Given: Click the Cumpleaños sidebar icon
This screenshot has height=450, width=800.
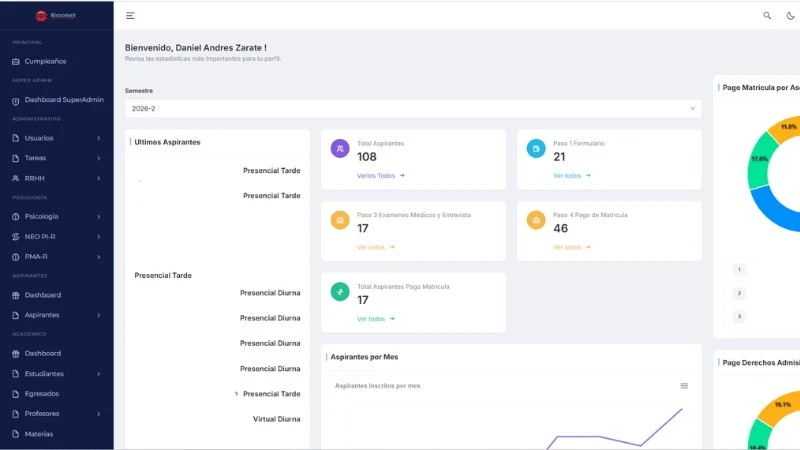Looking at the screenshot, I should [x=16, y=61].
